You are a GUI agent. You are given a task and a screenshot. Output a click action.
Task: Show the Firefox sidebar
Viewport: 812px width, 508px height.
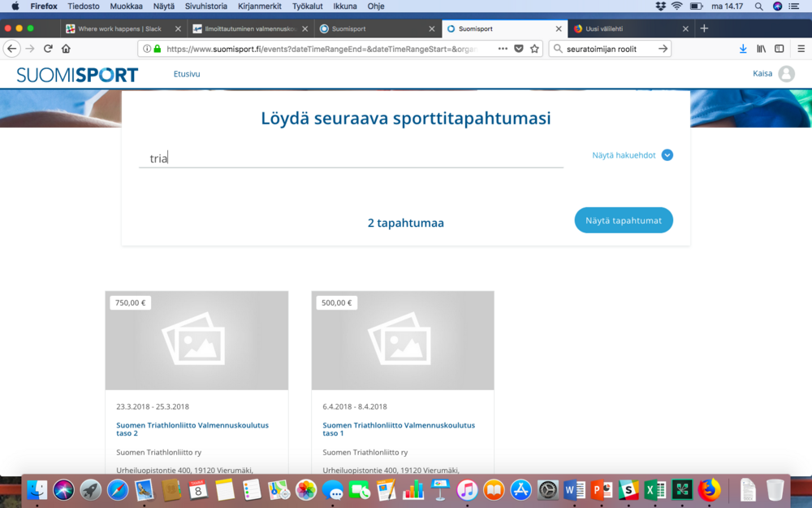click(x=780, y=49)
